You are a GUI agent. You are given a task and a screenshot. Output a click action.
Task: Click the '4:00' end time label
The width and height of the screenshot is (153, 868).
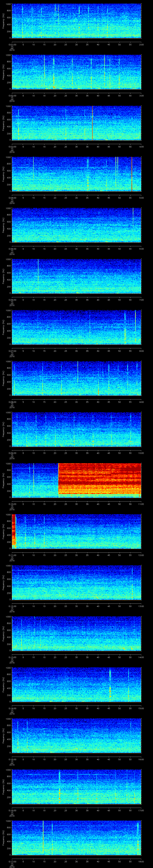click(x=141, y=147)
